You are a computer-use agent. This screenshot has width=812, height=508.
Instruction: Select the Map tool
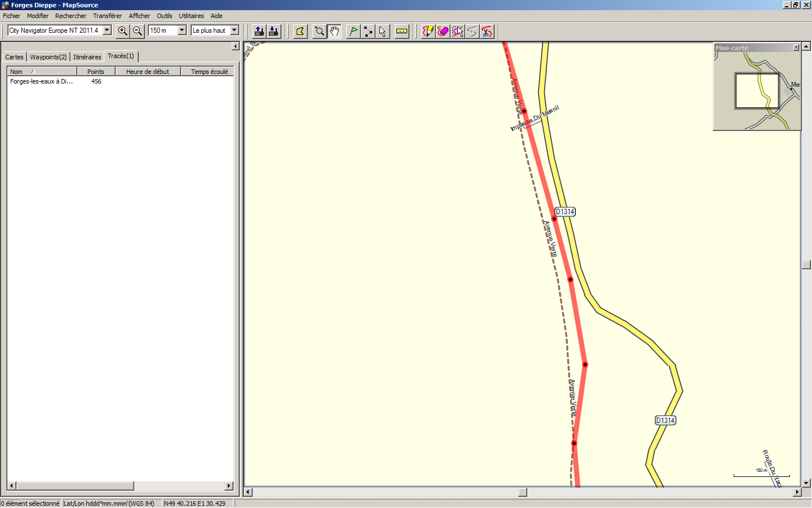point(301,31)
